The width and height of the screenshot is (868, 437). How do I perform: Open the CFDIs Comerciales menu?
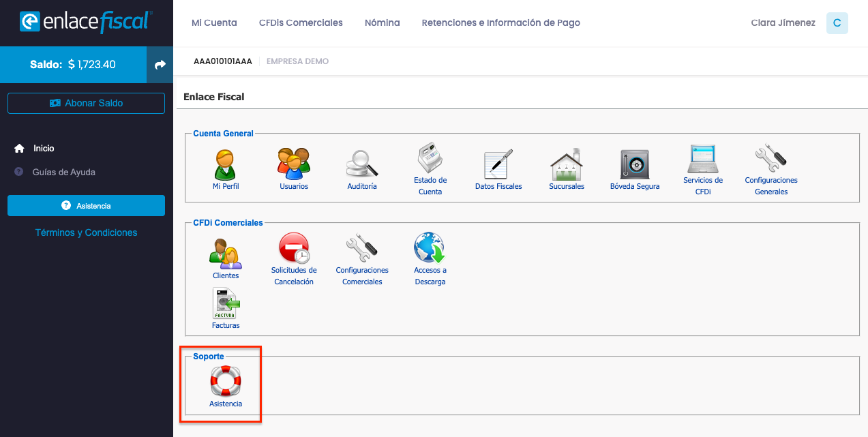point(301,22)
